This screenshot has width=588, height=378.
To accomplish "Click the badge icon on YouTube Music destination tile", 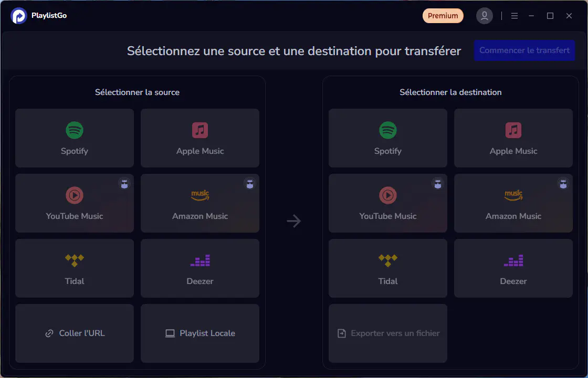I will 437,184.
